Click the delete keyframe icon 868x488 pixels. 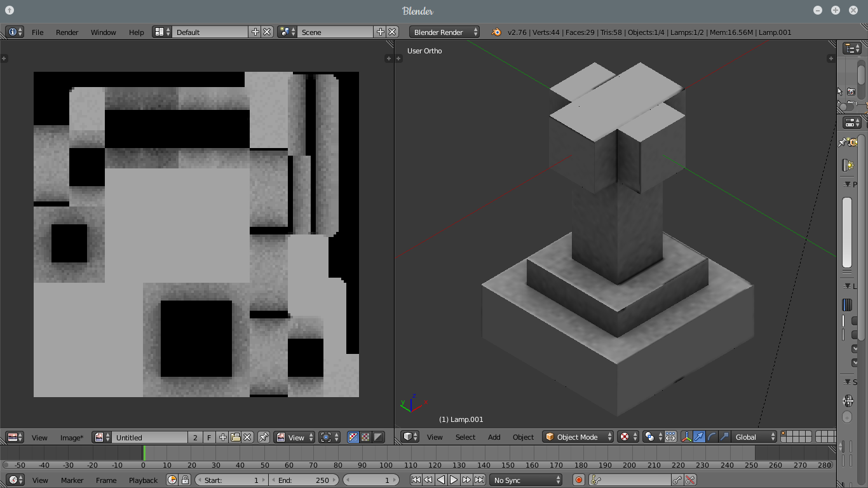(690, 480)
